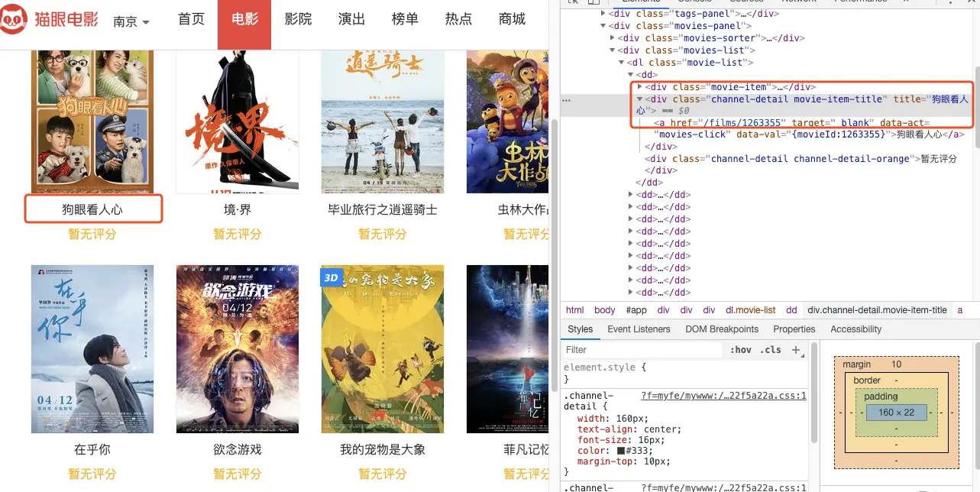The height and width of the screenshot is (492, 980).
Task: Click the 境·界 movie poster
Action: click(238, 121)
